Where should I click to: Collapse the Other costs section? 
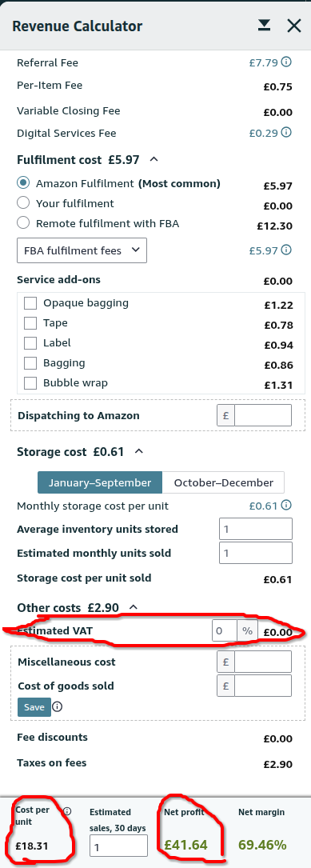(x=133, y=607)
